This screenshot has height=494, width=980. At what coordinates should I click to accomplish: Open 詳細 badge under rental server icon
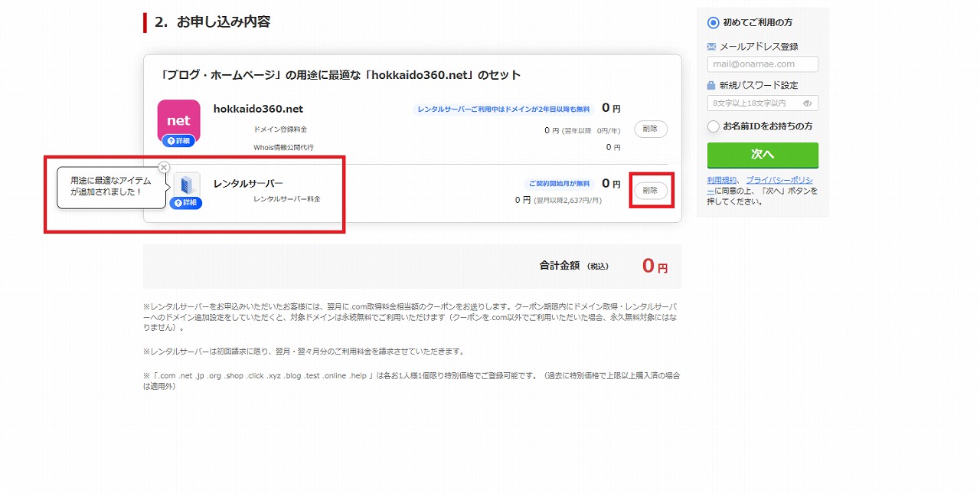(x=185, y=203)
